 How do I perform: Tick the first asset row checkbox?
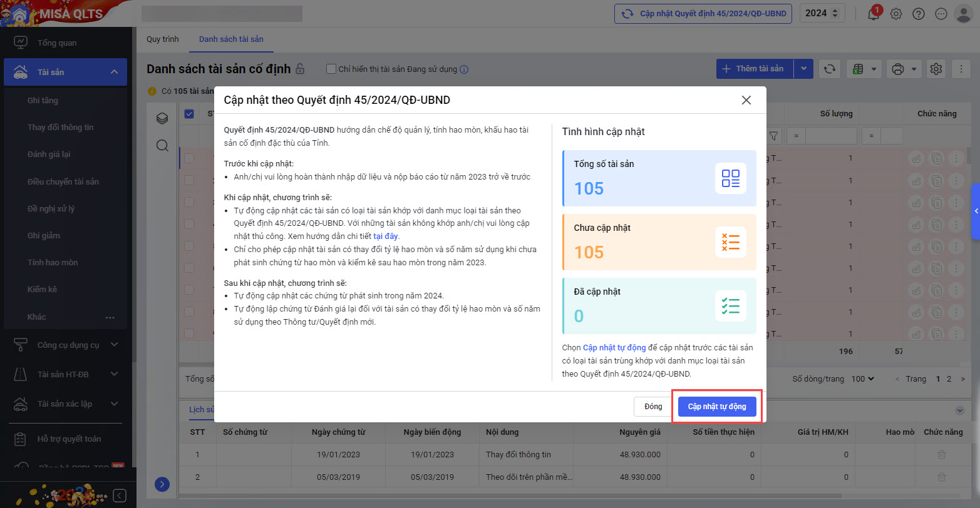(189, 158)
